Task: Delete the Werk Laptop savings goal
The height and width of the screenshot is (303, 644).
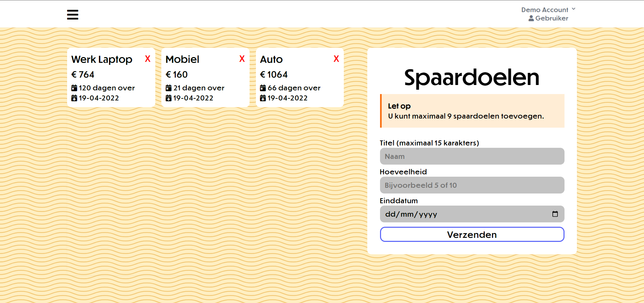Action: point(148,59)
